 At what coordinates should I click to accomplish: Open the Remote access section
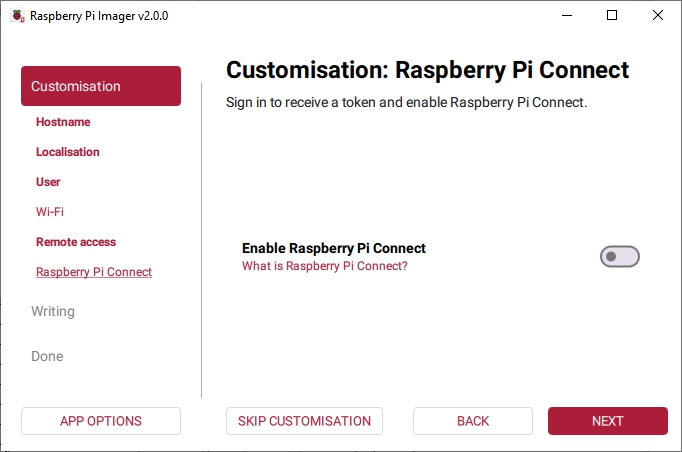(76, 242)
